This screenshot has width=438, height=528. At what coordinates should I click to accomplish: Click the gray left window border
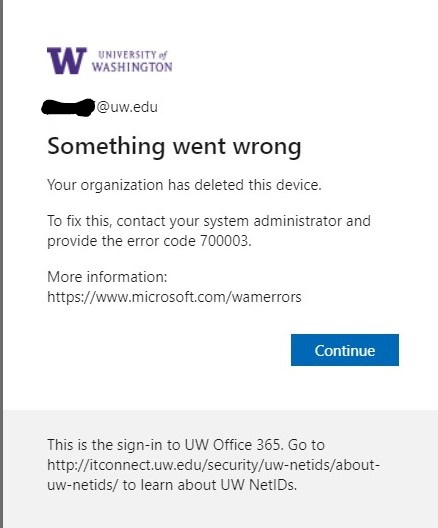pyautogui.click(x=1, y=264)
